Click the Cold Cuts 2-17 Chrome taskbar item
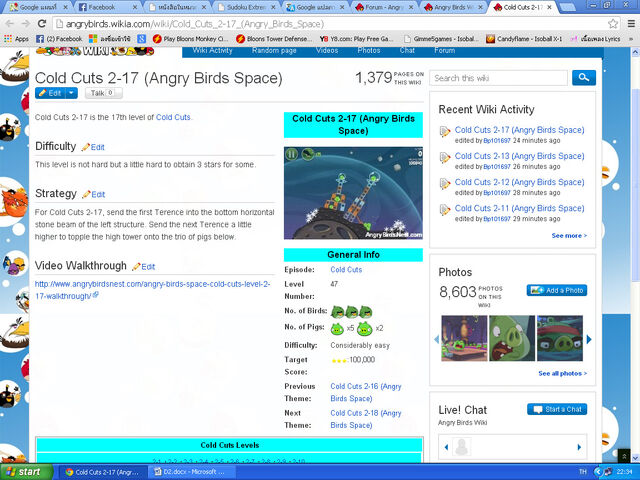Screen dimensions: 640x480 pos(103,472)
